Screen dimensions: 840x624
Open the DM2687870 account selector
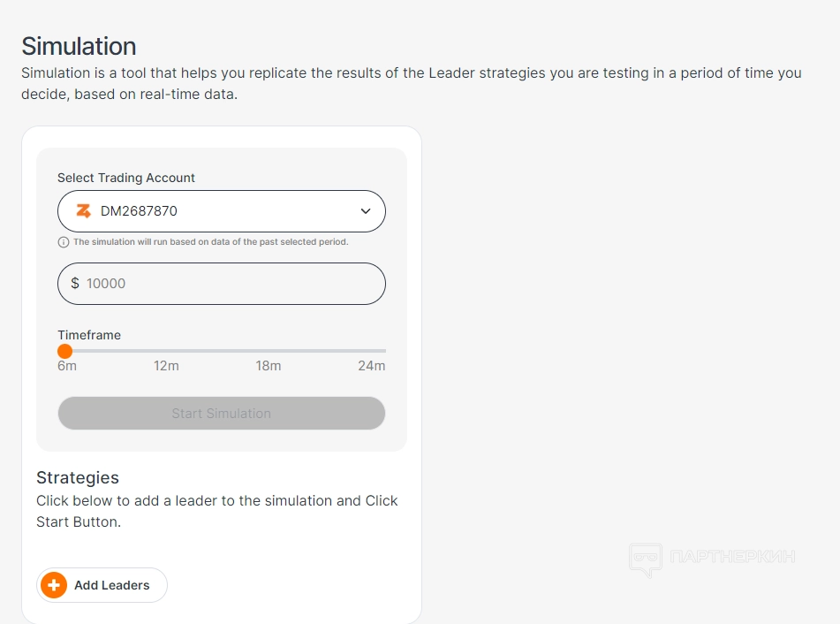(x=221, y=211)
